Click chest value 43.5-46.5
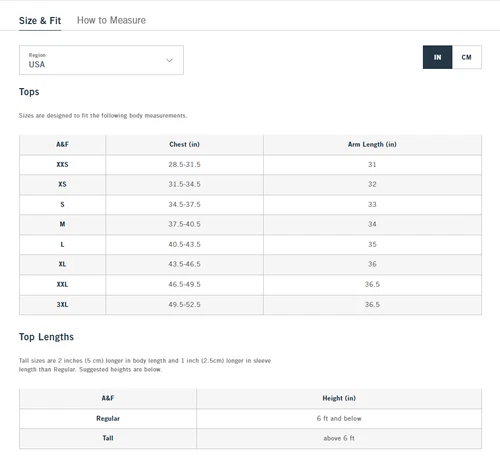This screenshot has height=465, width=500. pos(184,264)
